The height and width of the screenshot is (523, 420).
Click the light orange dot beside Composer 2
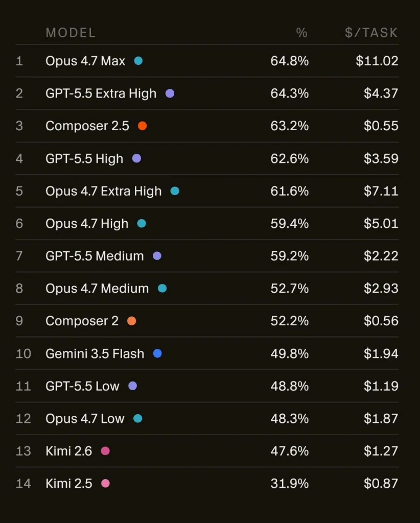132,321
